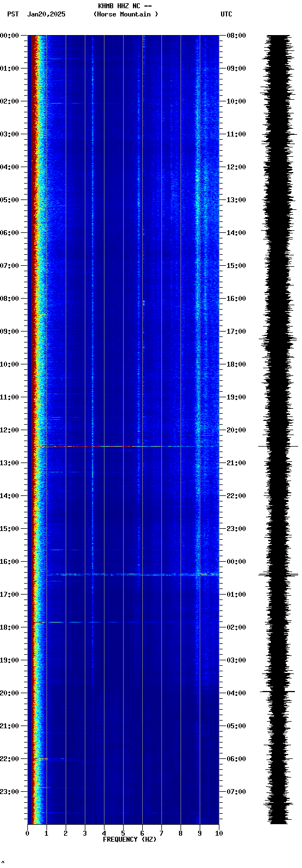This screenshot has height=868, width=302.
Task: Click the Horse Mountain station name
Action: (x=126, y=14)
